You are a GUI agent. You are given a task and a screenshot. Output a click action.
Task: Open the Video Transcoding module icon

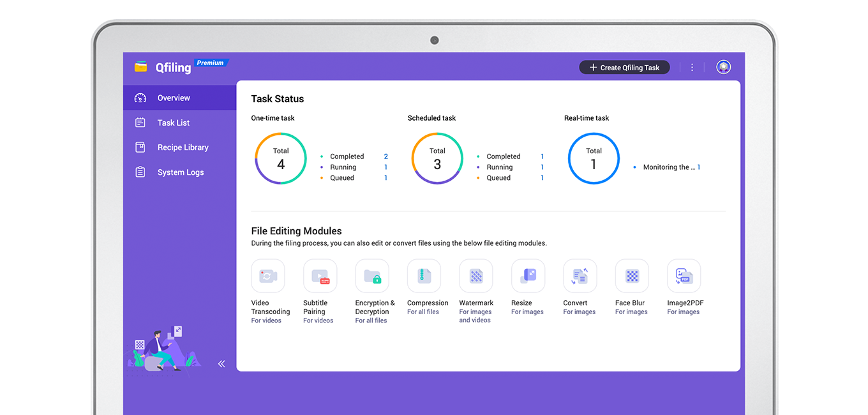tap(268, 276)
